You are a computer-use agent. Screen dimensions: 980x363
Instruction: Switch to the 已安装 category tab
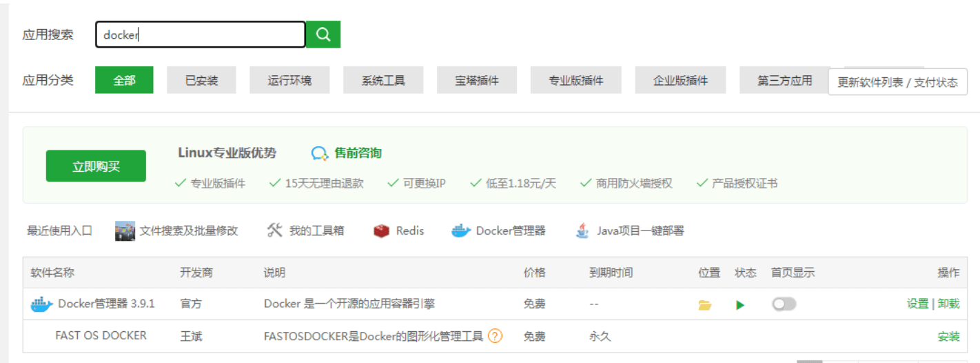(x=201, y=80)
